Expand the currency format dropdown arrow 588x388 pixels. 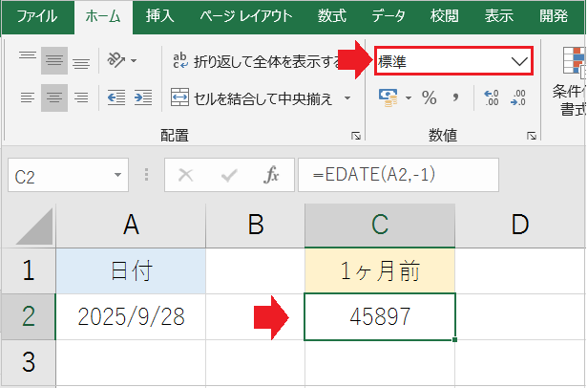[x=409, y=98]
